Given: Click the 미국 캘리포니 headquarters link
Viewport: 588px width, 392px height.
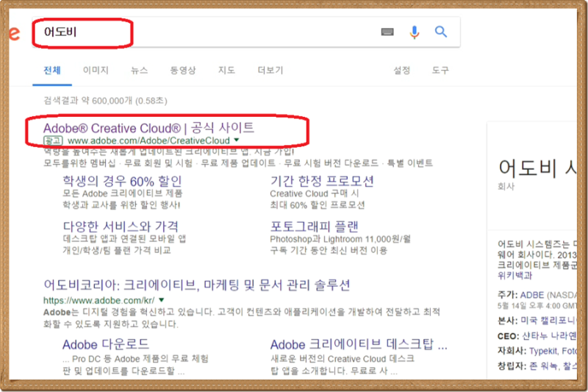Looking at the screenshot, I should click(548, 321).
